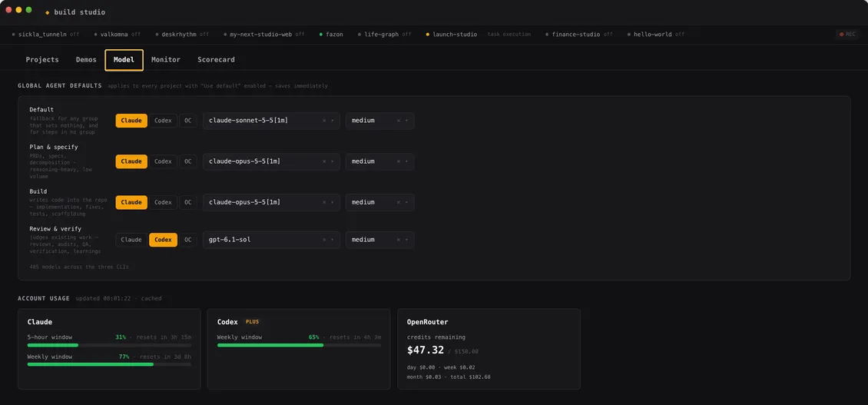Image resolution: width=868 pixels, height=405 pixels.
Task: Click the 65% Codex weekly window value
Action: [314, 337]
